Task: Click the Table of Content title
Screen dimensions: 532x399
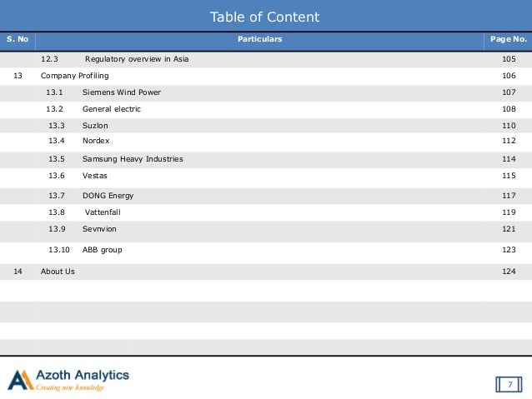Action: pos(264,17)
